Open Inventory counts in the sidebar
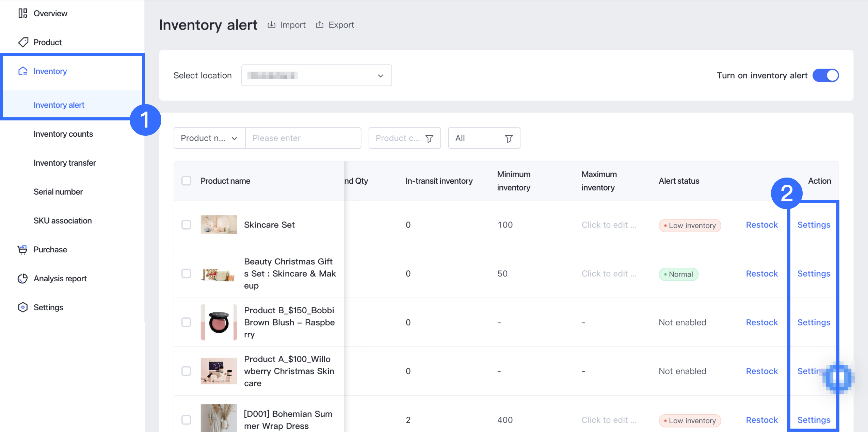This screenshot has width=868, height=432. 63,134
